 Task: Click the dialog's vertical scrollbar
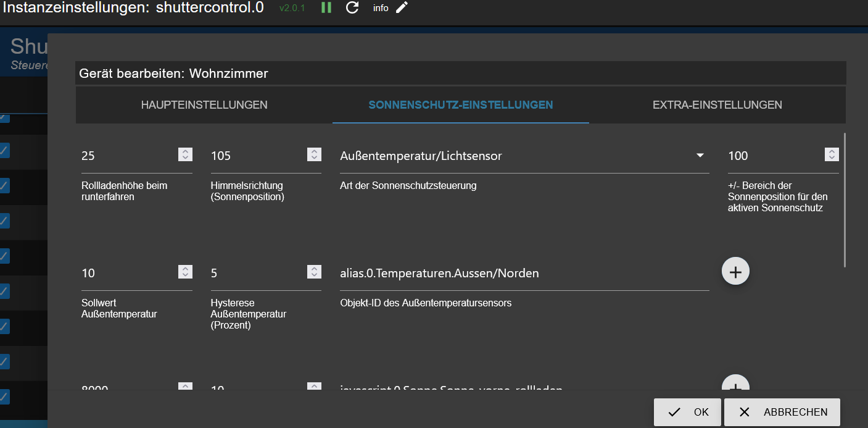845,199
